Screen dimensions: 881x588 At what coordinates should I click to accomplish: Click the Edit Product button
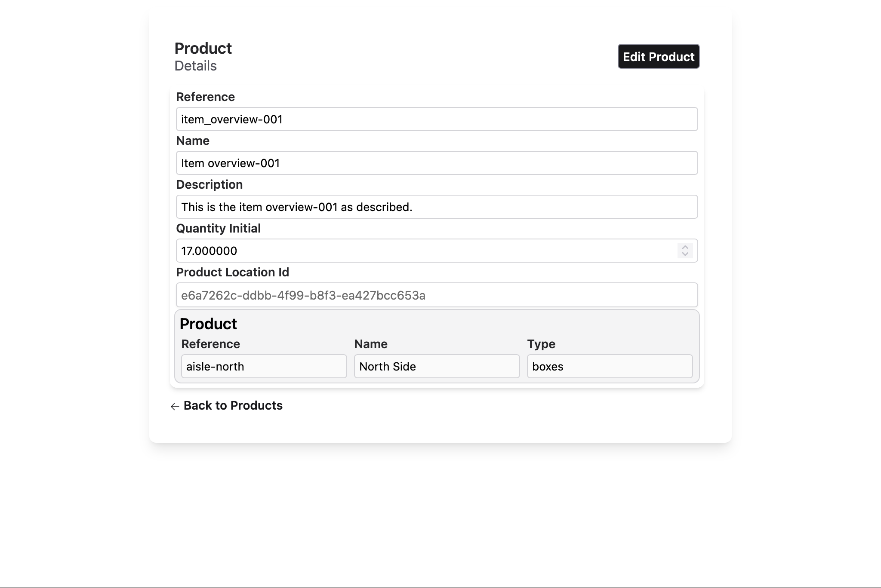coord(658,56)
